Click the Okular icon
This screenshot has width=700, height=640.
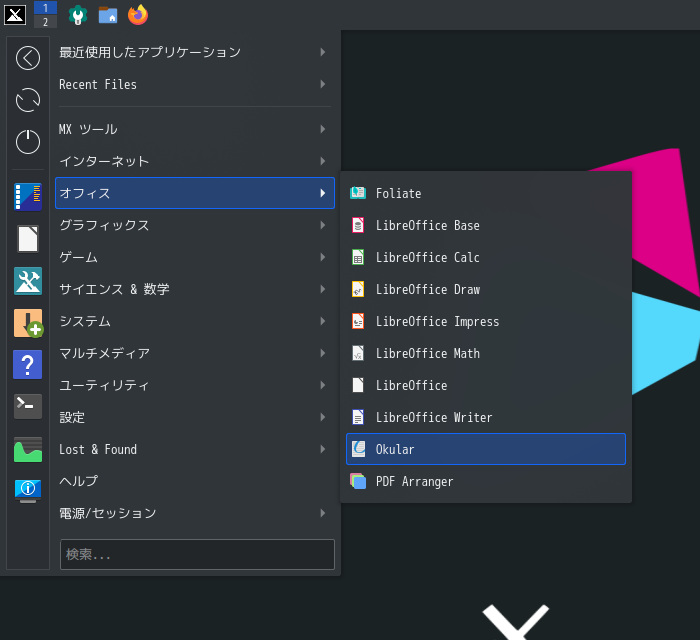[358, 449]
